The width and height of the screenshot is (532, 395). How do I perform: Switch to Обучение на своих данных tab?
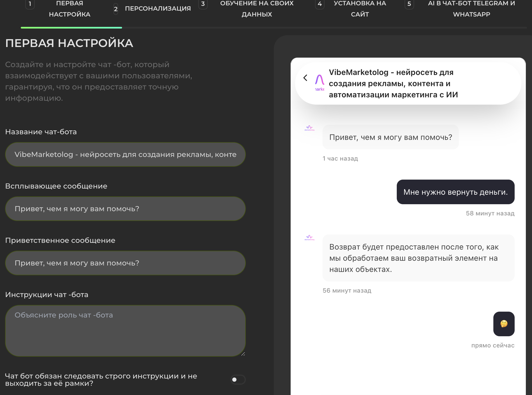click(x=257, y=9)
